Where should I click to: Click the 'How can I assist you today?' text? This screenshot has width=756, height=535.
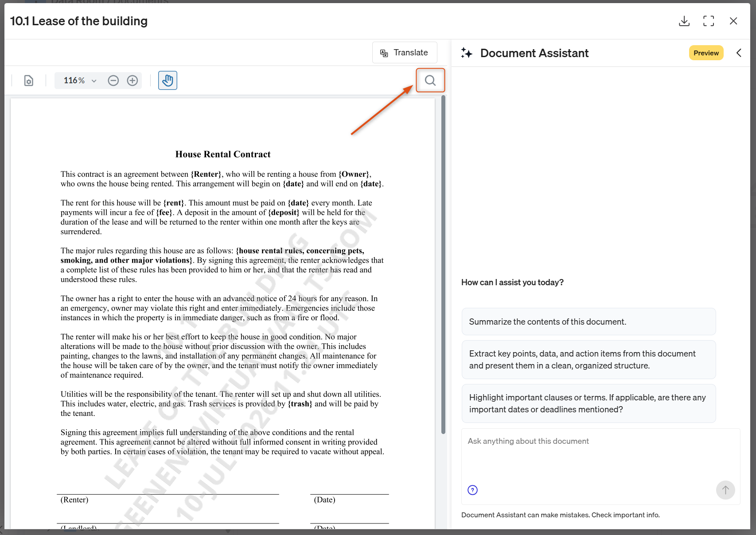[512, 283]
